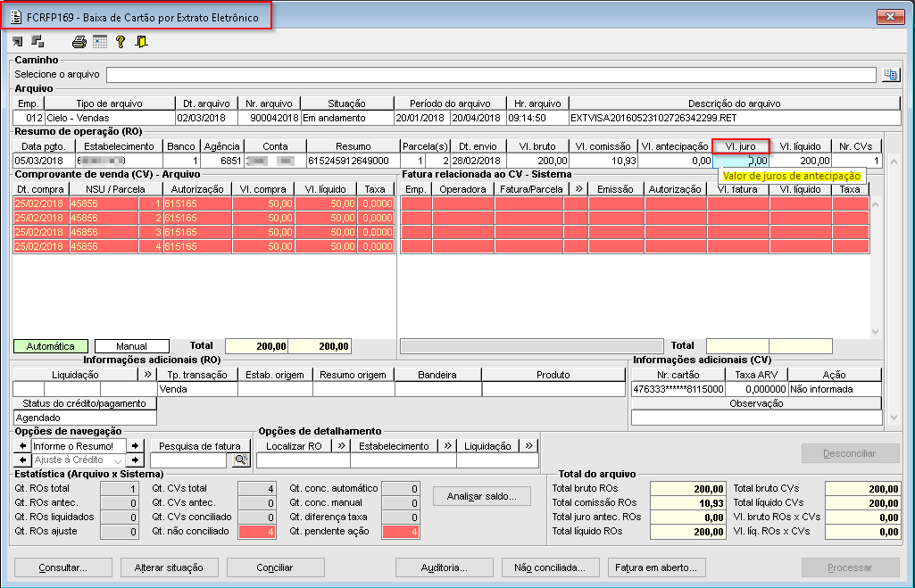Click Vl. juro column header
The width and height of the screenshot is (915, 588).
pyautogui.click(x=741, y=146)
